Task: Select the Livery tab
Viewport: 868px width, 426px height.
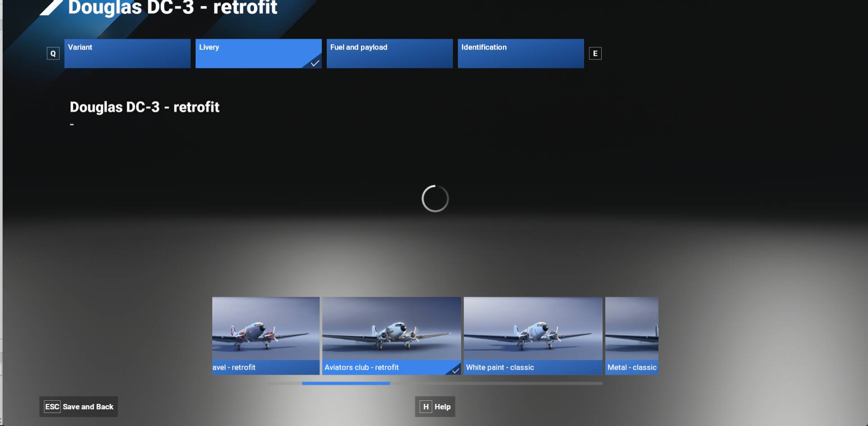Action: point(259,54)
